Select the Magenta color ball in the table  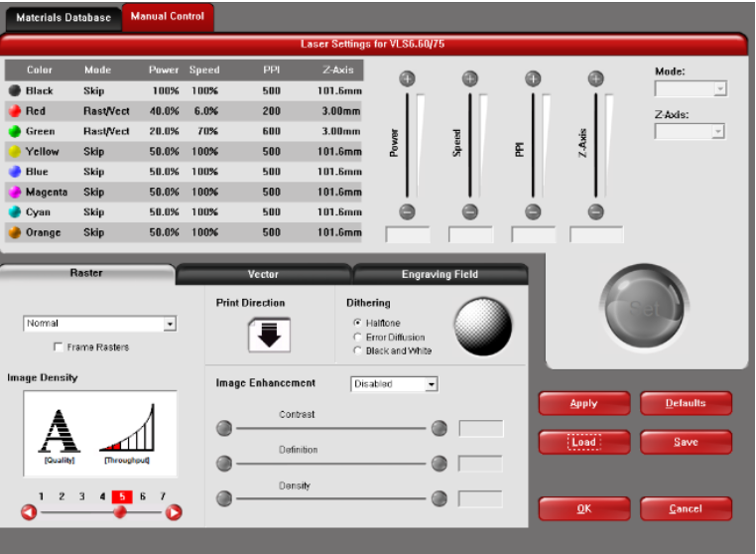[15, 192]
